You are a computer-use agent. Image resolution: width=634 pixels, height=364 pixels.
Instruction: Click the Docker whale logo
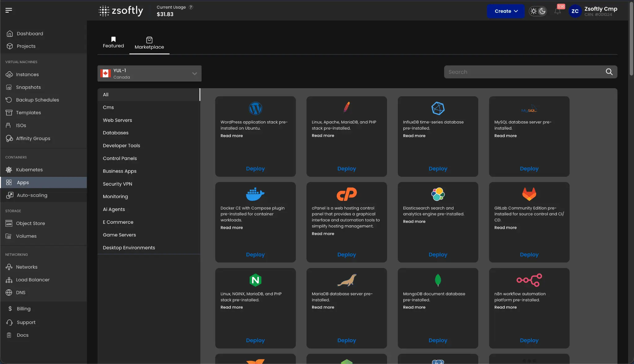tap(255, 194)
